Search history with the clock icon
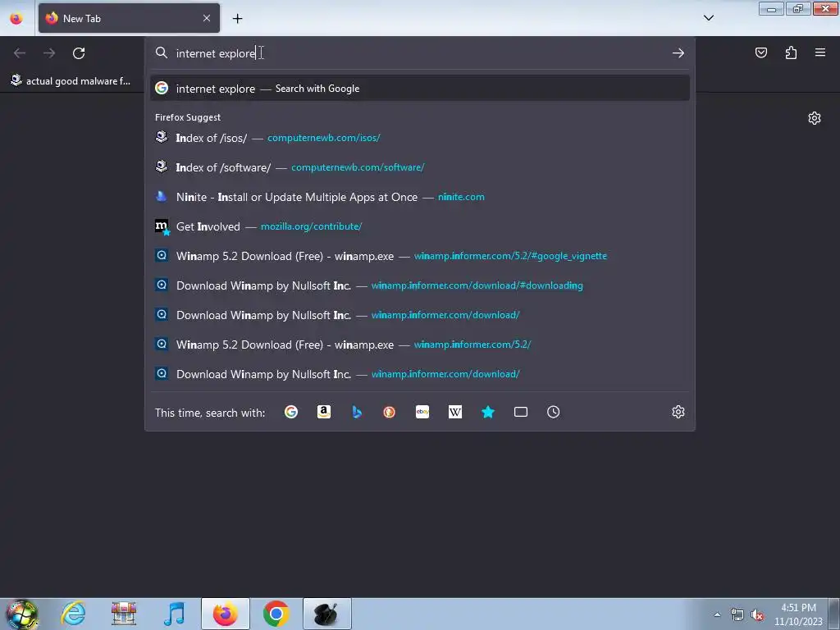 (554, 412)
